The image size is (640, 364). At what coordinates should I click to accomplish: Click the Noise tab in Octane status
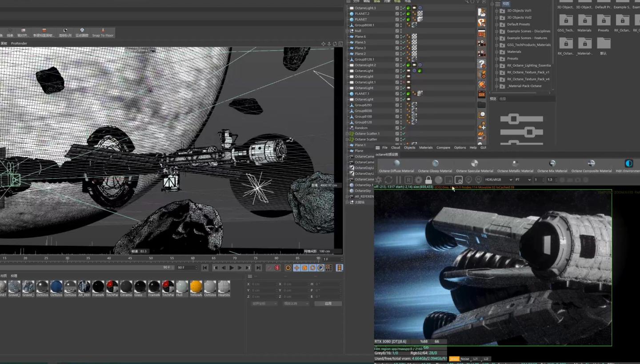(x=465, y=359)
